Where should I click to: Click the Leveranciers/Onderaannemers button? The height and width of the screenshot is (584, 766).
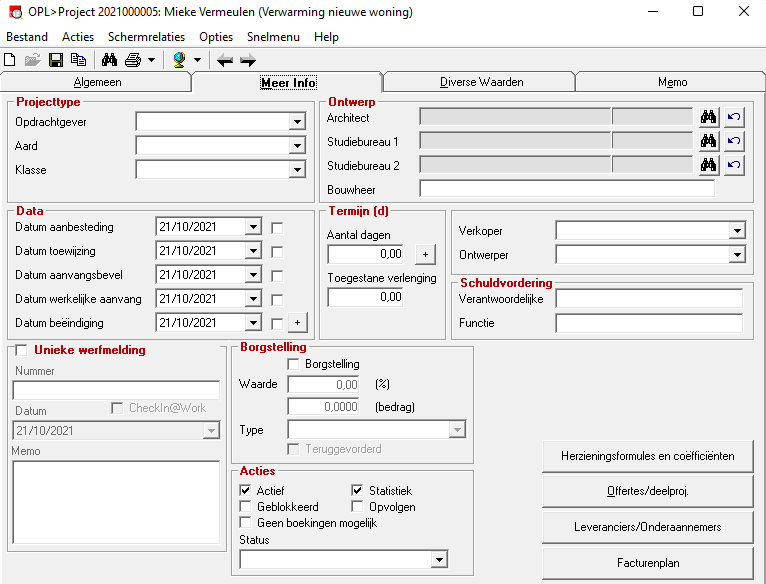pyautogui.click(x=648, y=527)
